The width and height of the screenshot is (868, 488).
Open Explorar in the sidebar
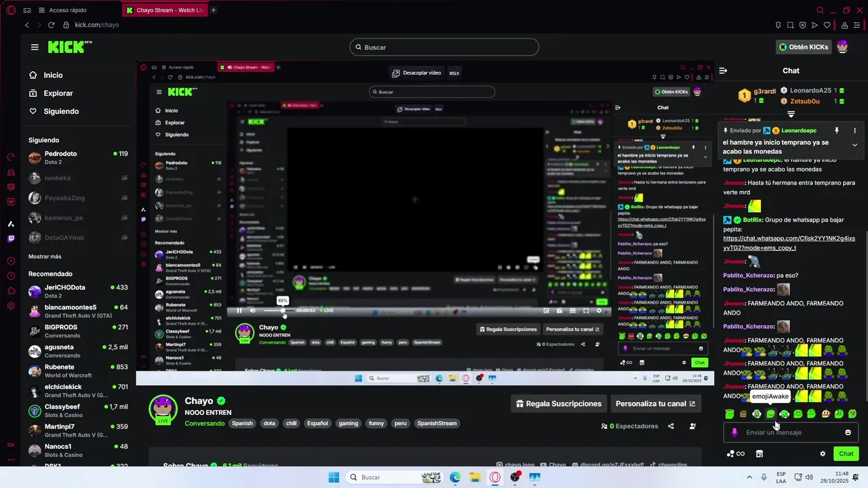[58, 94]
